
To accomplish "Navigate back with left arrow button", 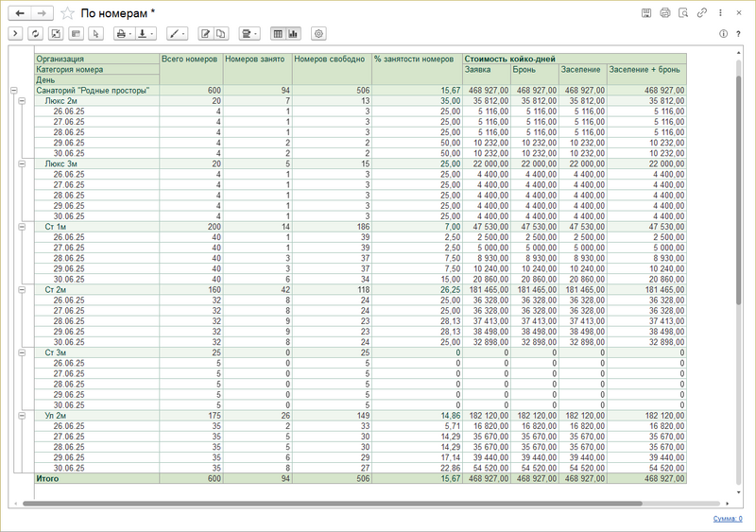I will pos(19,13).
